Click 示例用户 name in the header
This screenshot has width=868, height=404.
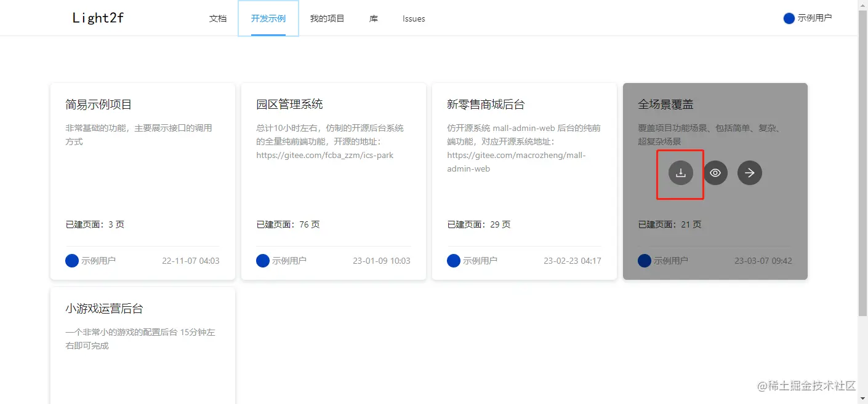(x=815, y=18)
